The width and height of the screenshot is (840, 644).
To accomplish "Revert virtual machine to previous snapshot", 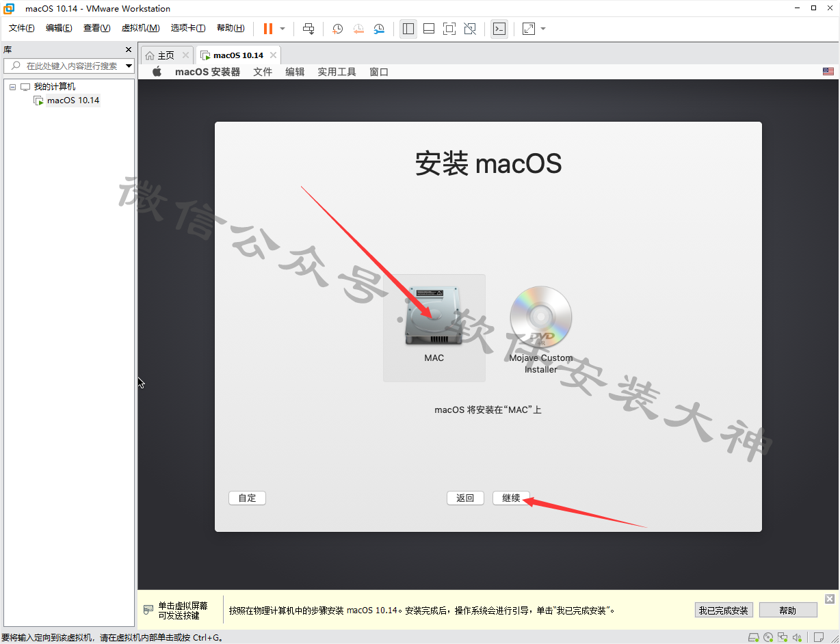I will coord(358,29).
